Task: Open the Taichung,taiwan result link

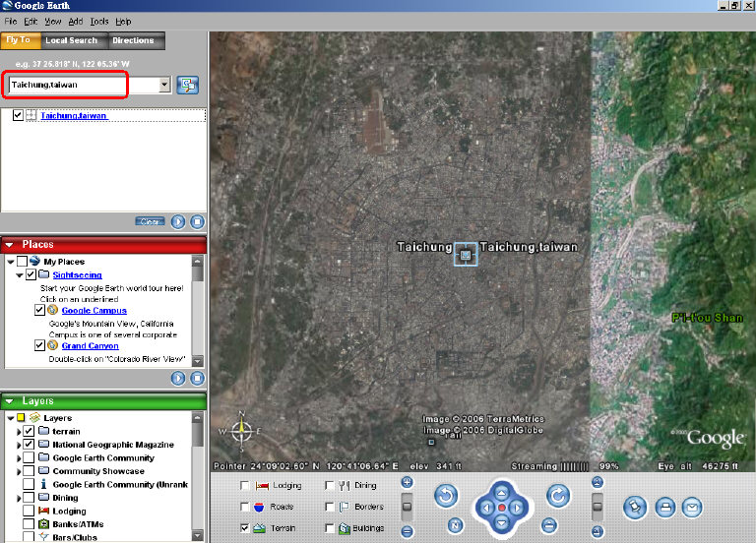Action: click(x=74, y=116)
